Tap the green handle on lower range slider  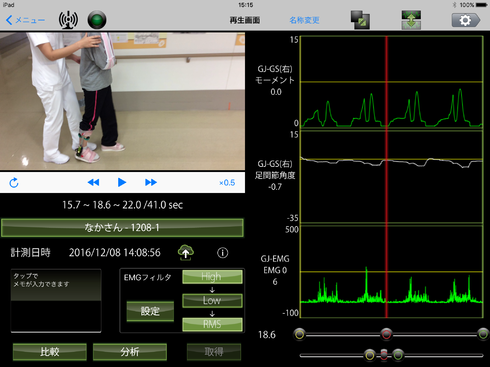(398, 355)
